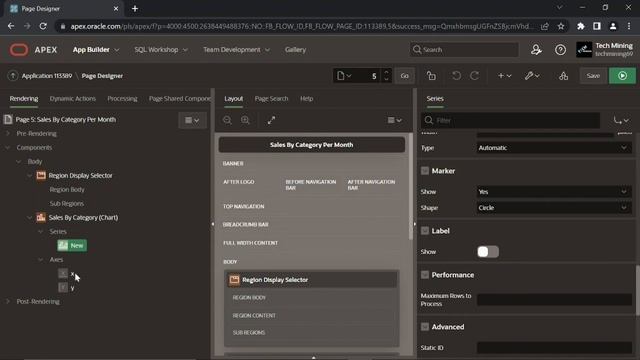Increment the page number stepper up
This screenshot has width=640, height=360.
(386, 72)
